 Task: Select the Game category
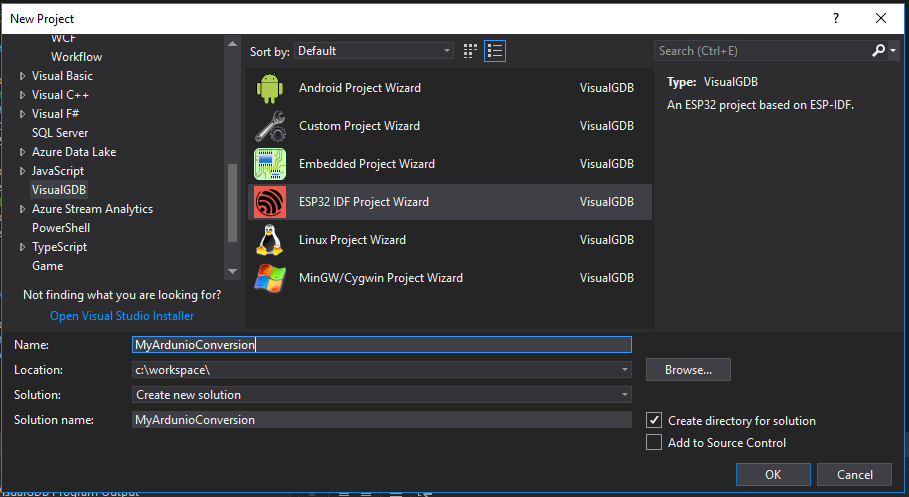click(x=48, y=266)
